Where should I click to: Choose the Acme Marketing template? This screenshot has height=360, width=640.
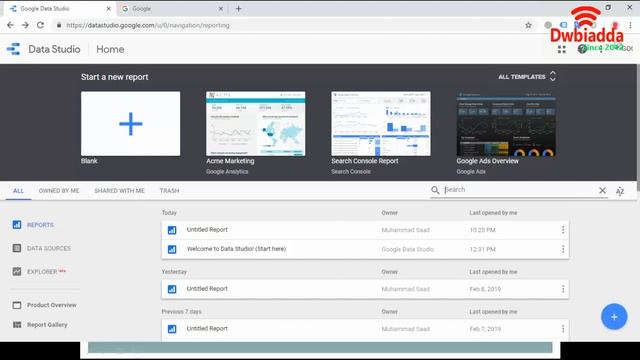256,124
